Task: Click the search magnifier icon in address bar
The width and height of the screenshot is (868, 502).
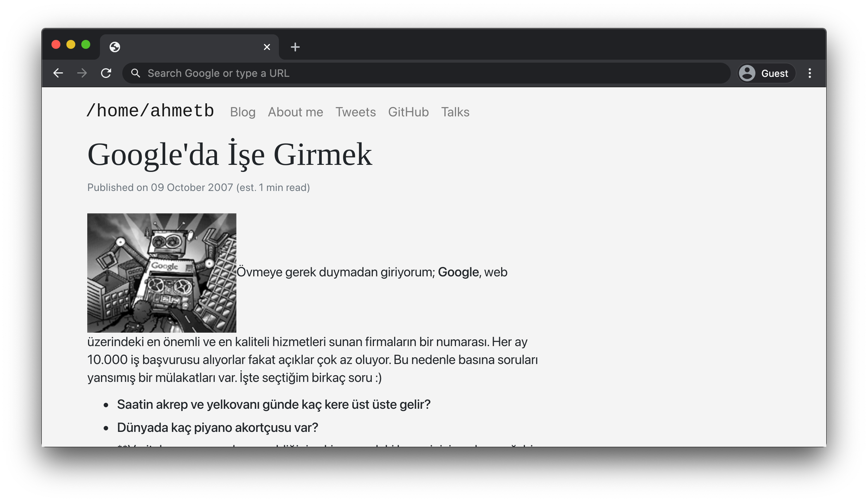Action: [x=136, y=73]
